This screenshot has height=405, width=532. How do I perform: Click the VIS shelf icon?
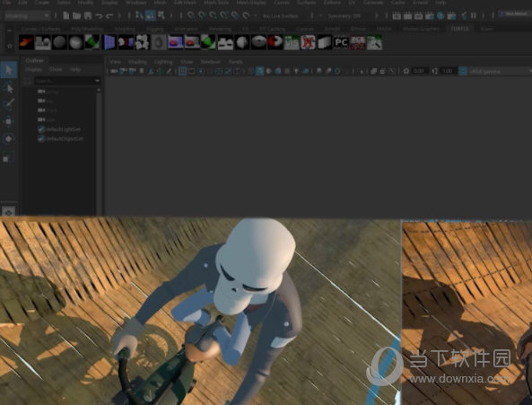coord(292,42)
